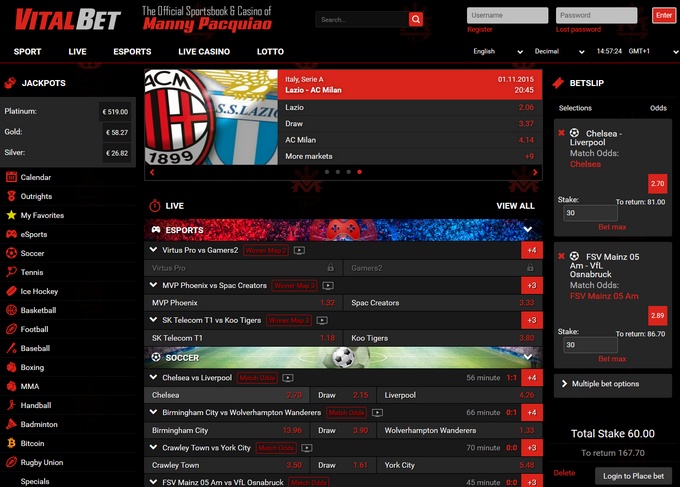Select Lazio odds 2.06 in featured match

(x=526, y=108)
